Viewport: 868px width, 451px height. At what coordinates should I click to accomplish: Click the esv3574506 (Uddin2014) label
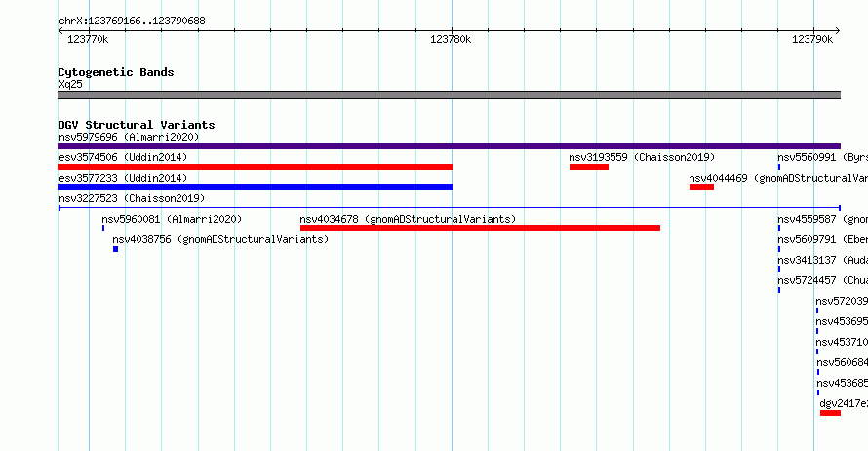pyautogui.click(x=123, y=157)
